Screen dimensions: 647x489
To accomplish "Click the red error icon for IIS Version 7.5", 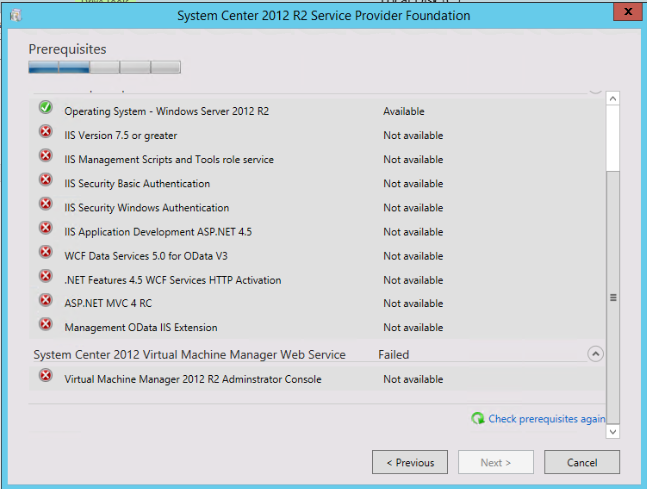I will tap(45, 132).
